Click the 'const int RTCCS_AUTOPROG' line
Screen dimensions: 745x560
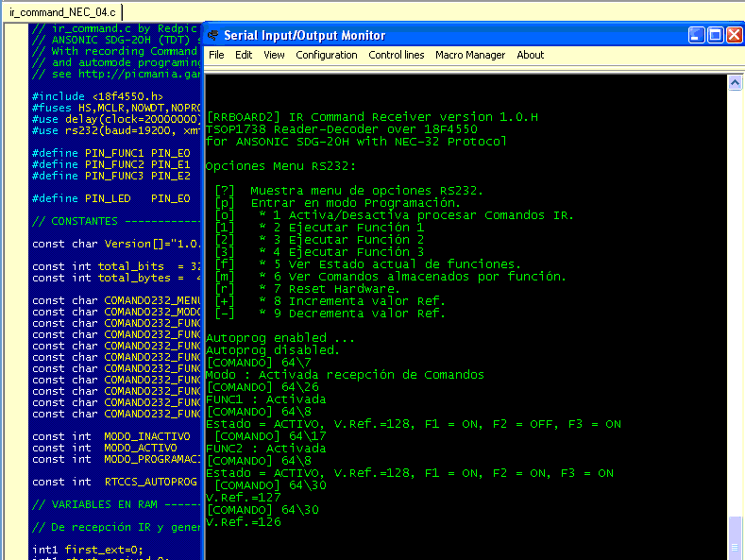tap(114, 482)
